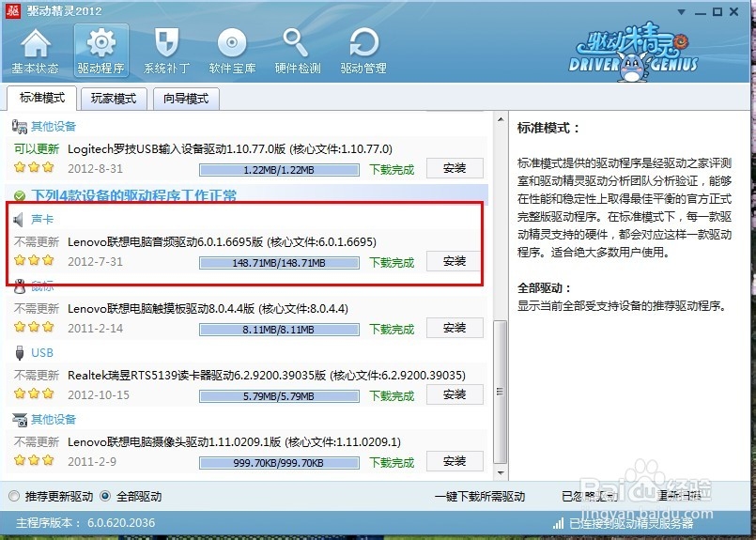Click the star rating of the Realtek card reader driver
The image size is (756, 540).
[34, 393]
